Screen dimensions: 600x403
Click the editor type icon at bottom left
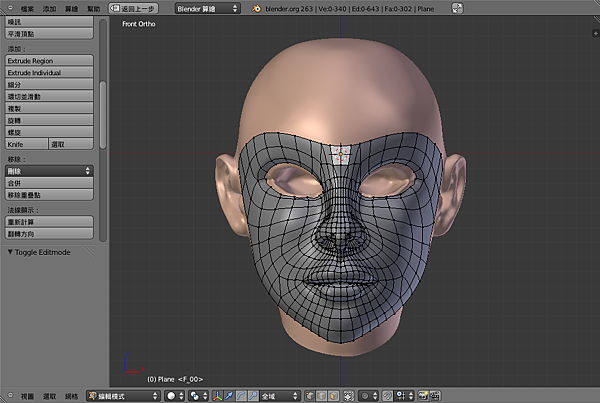9,396
